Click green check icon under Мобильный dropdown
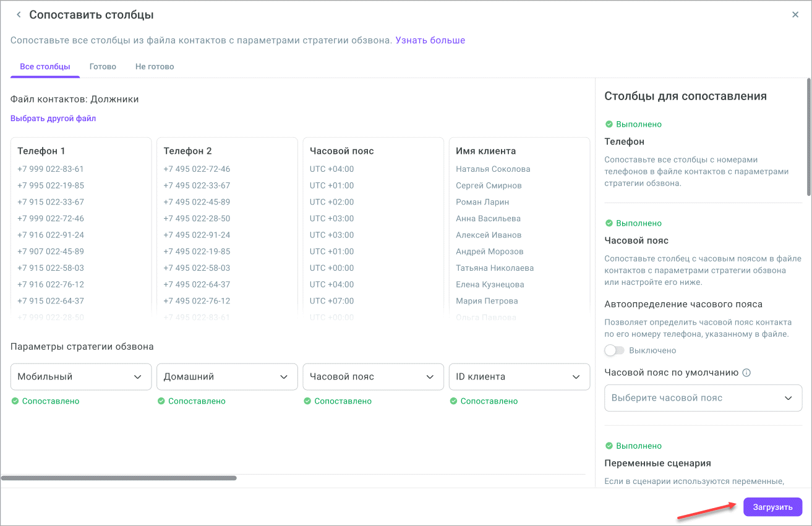Viewport: 812px width, 526px height. click(15, 401)
